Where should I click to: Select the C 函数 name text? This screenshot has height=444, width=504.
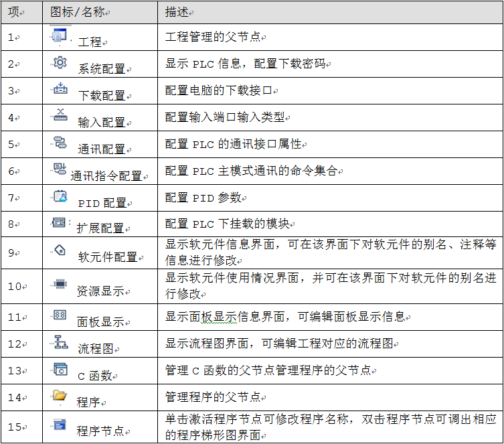95,376
